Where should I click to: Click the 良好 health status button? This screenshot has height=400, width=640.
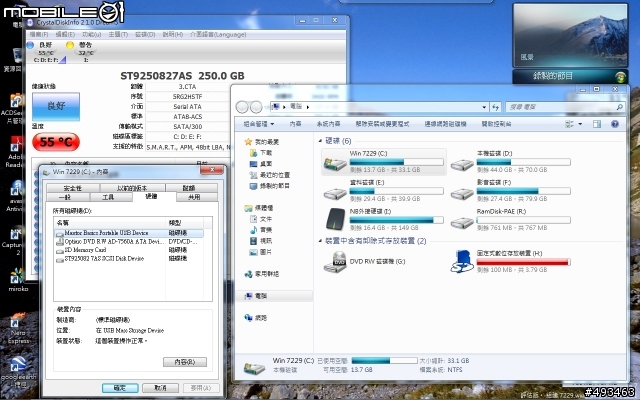pos(56,106)
